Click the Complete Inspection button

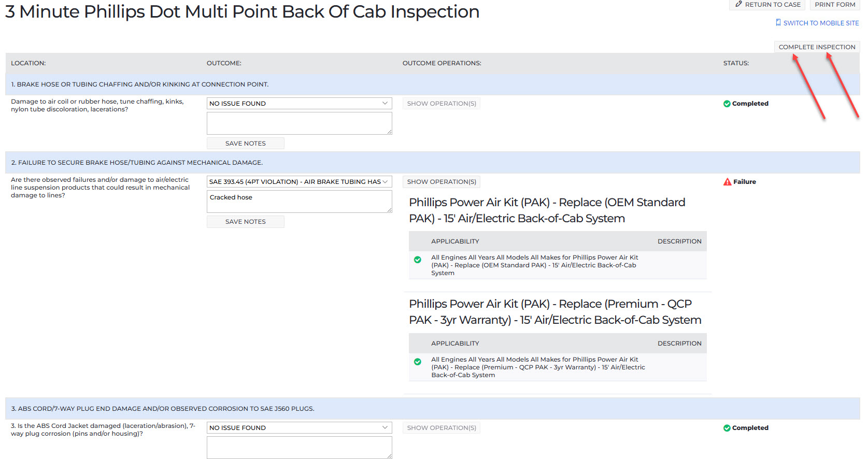click(x=817, y=47)
